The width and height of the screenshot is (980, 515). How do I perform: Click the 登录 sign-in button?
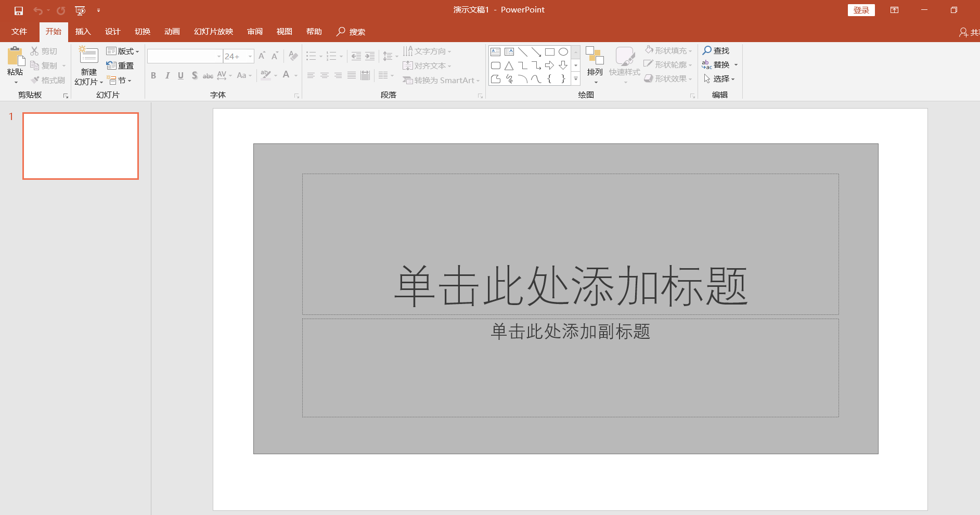[861, 9]
